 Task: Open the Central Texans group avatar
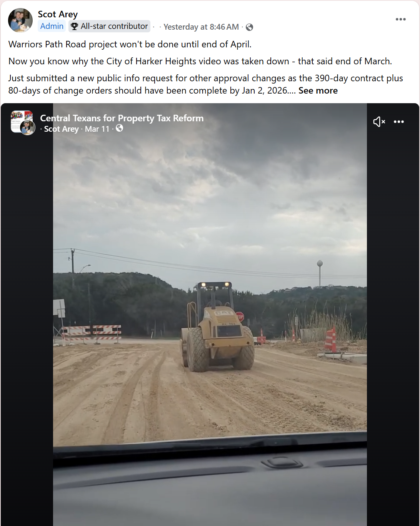21,121
